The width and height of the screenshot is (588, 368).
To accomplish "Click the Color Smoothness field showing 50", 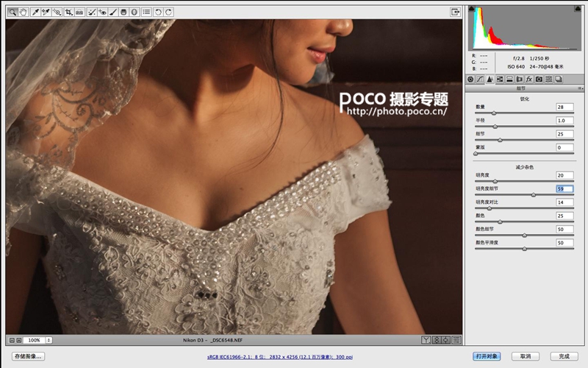I will tap(564, 243).
